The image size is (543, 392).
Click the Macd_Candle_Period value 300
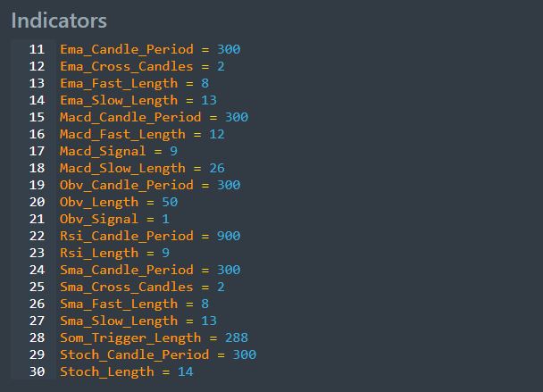[x=237, y=117]
